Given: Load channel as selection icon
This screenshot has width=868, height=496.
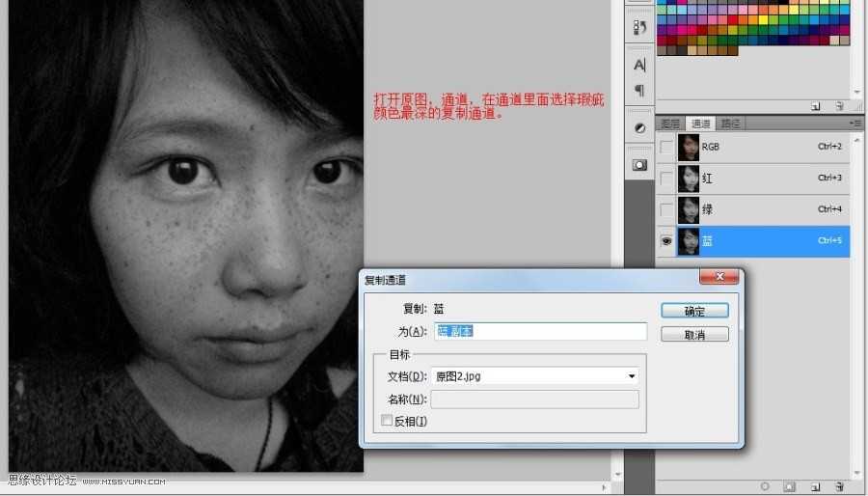Looking at the screenshot, I should click(x=765, y=486).
